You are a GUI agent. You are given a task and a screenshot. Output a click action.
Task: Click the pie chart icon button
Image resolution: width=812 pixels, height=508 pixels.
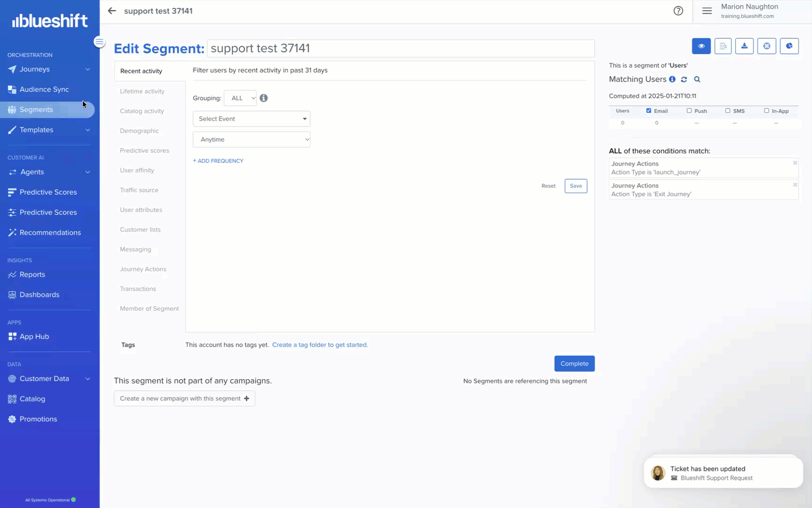pos(789,46)
